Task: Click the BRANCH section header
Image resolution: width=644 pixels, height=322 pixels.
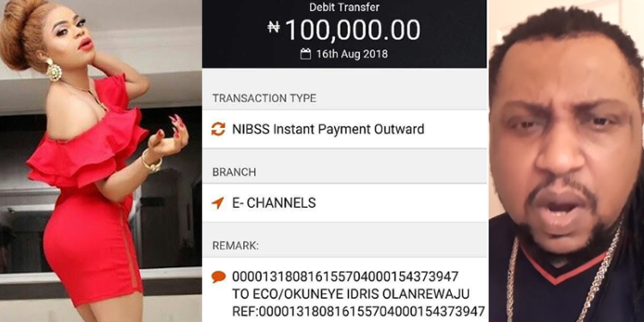Action: (x=234, y=172)
